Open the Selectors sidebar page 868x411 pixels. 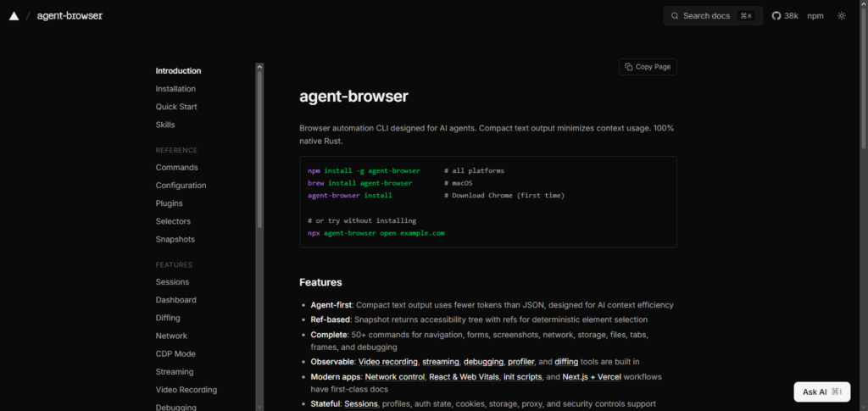click(x=173, y=221)
